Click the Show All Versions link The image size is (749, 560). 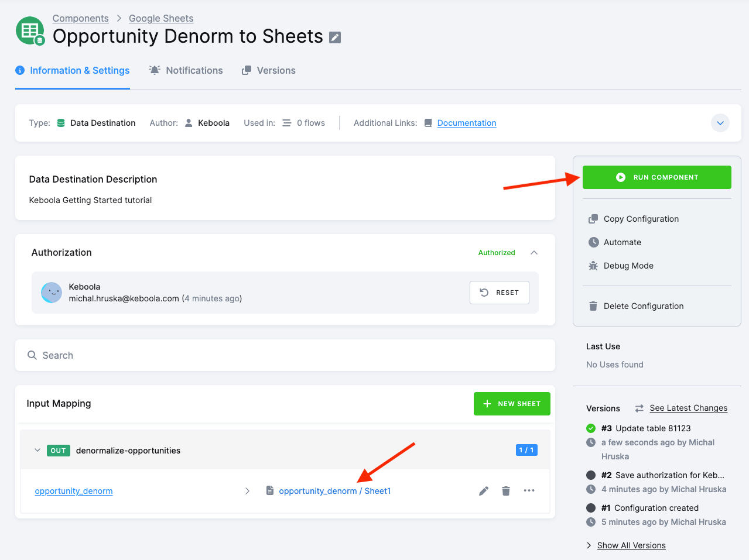click(x=631, y=545)
